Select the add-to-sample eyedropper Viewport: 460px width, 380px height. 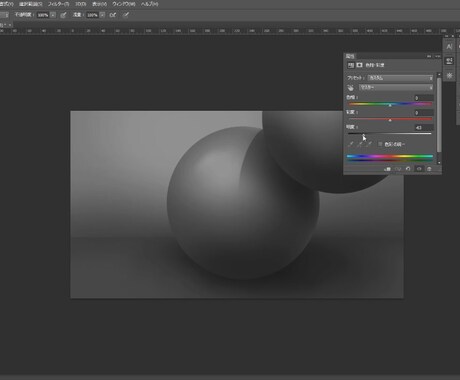[360, 144]
